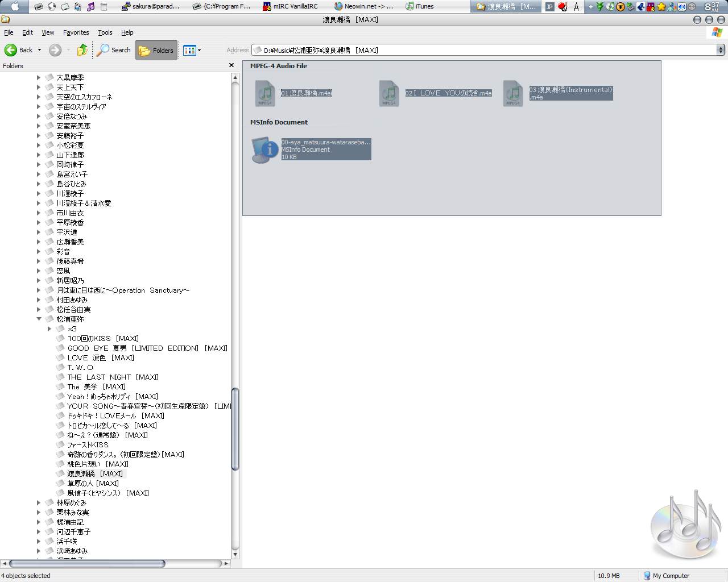The height and width of the screenshot is (582, 728).
Task: Click the JP language indicator in the tray
Action: coord(549,7)
